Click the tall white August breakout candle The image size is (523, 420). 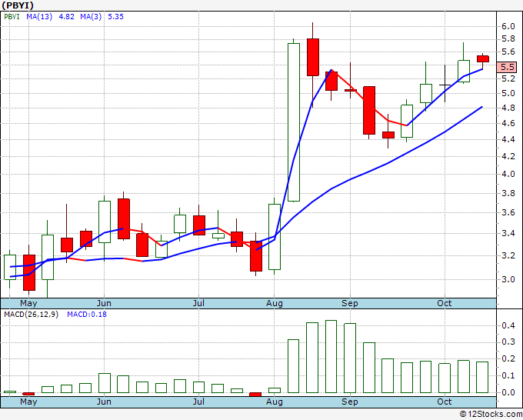(x=294, y=122)
